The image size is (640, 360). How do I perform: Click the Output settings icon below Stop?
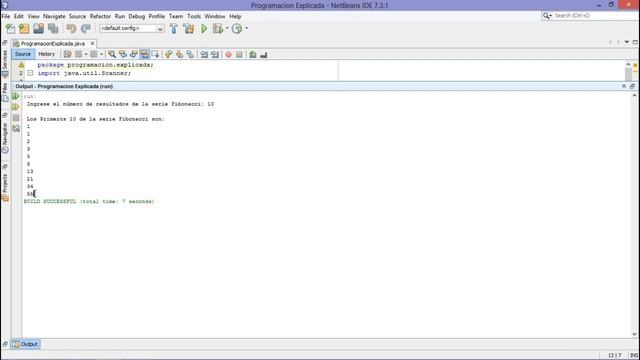pos(16,129)
